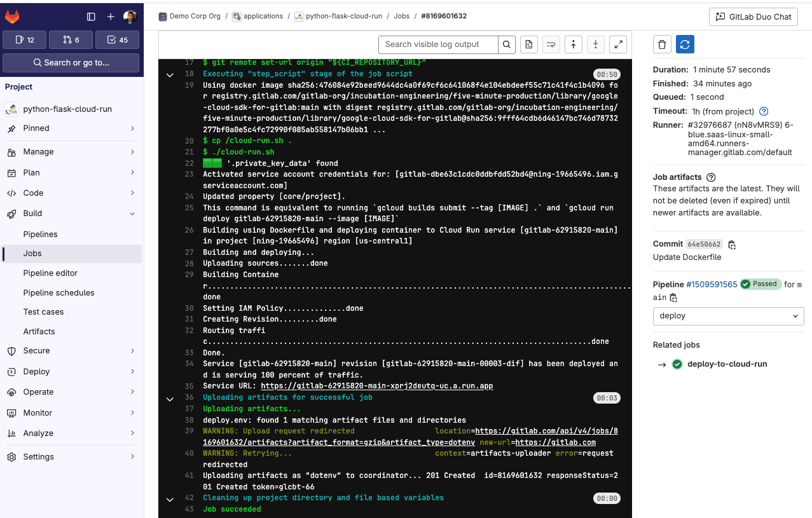Click the GitLab fox logo
This screenshot has width=812, height=518.
[x=12, y=17]
